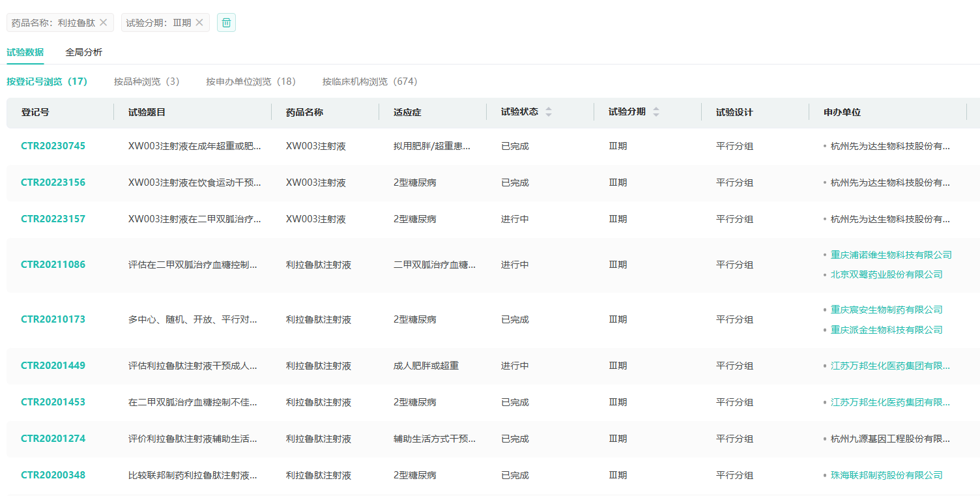This screenshot has height=496, width=980.
Task: Click the 登记号 column header
Action: click(35, 112)
